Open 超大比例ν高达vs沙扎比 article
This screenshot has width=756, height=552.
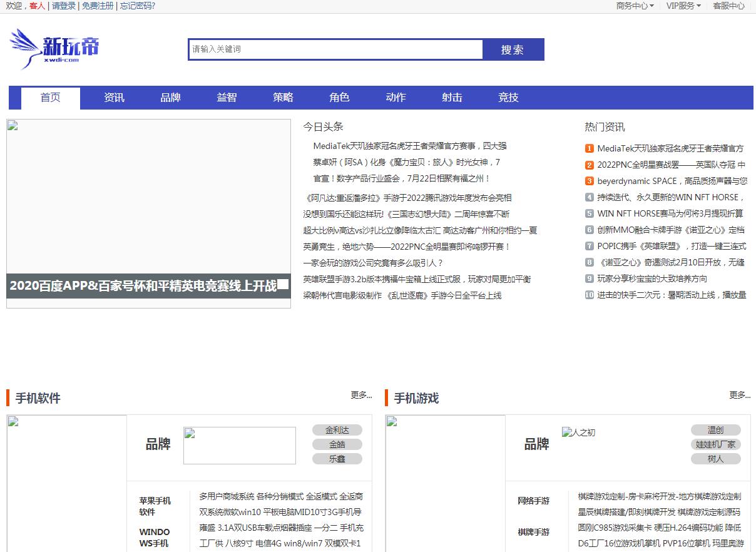click(421, 230)
